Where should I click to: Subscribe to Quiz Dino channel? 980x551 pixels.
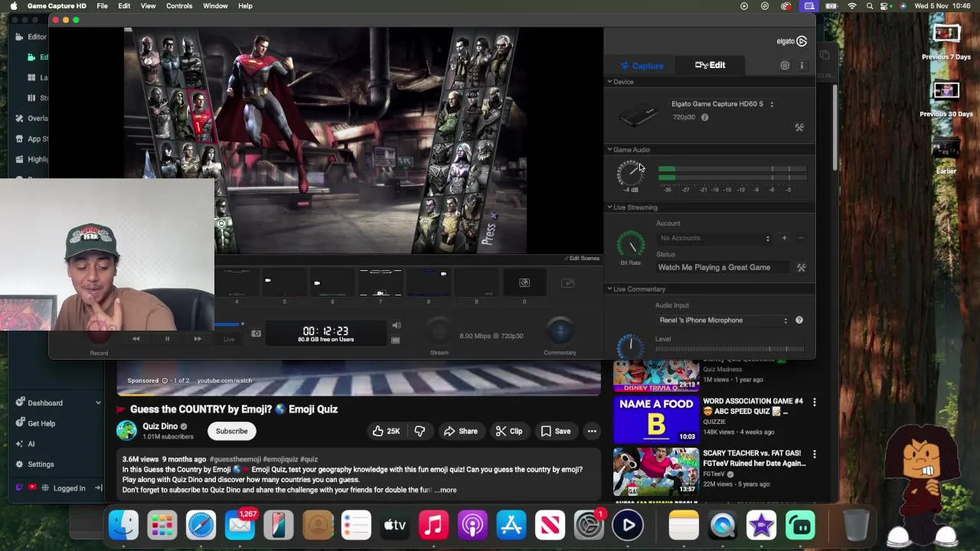click(x=231, y=431)
